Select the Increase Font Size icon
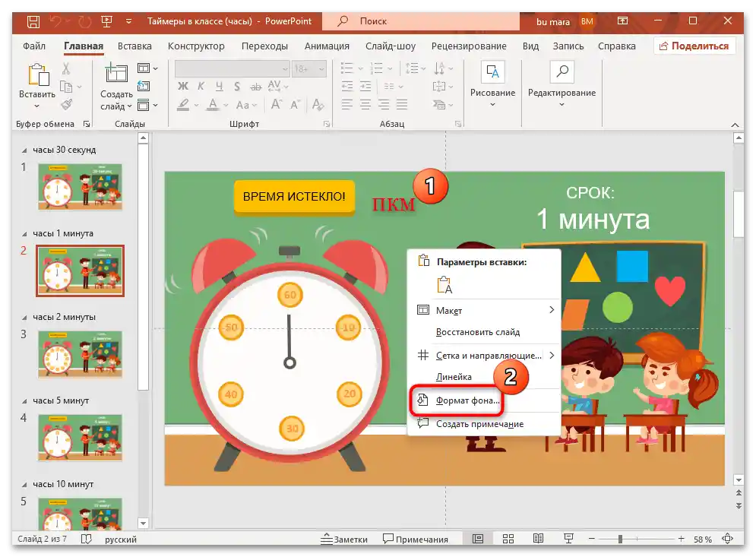The height and width of the screenshot is (557, 756). tap(276, 103)
